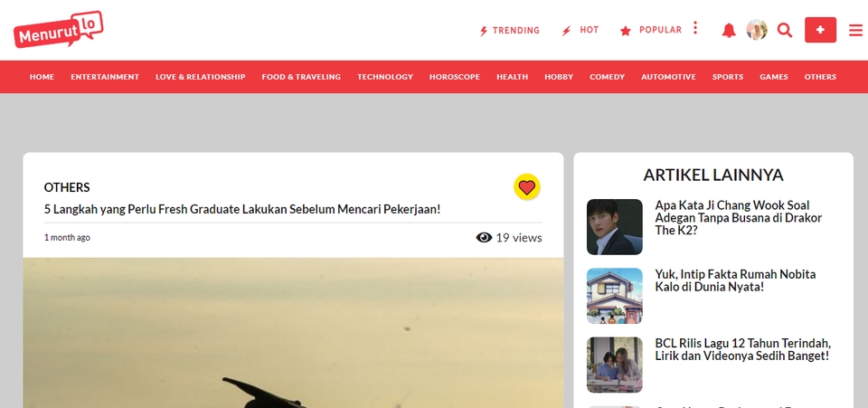Open the Games category
Image resolution: width=868 pixels, height=408 pixels.
point(774,77)
